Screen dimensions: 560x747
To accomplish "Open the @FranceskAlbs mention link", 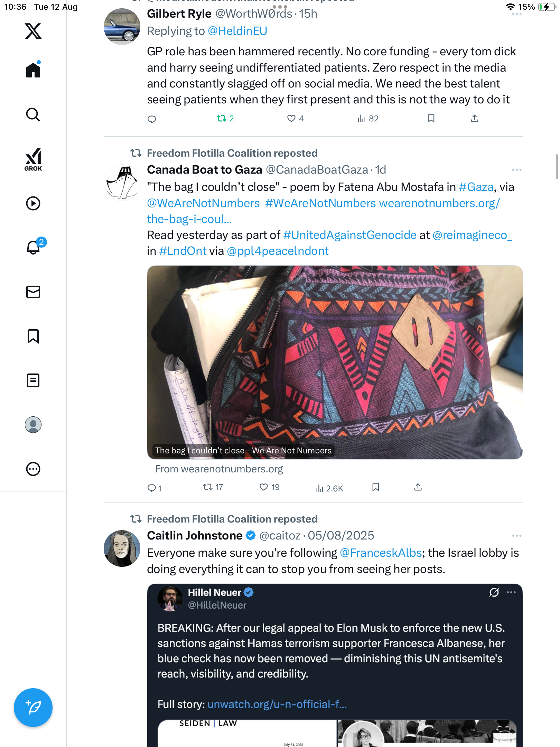I will point(381,553).
